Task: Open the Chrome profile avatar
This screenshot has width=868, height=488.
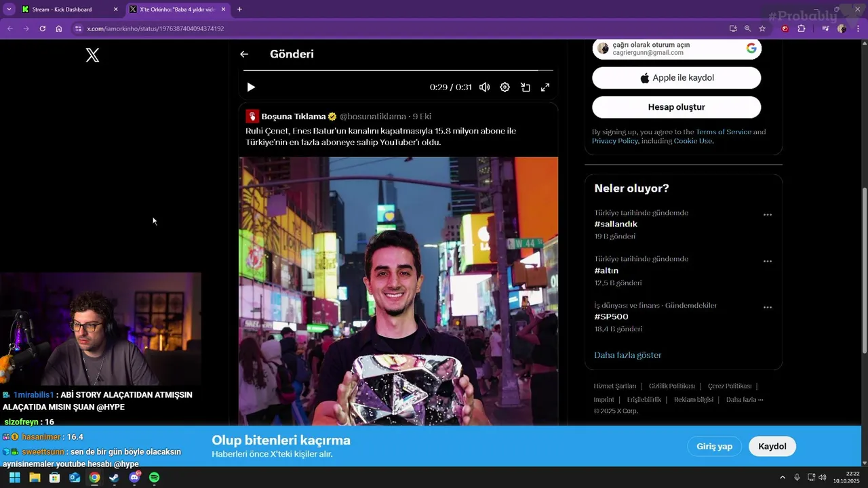Action: pos(842,28)
